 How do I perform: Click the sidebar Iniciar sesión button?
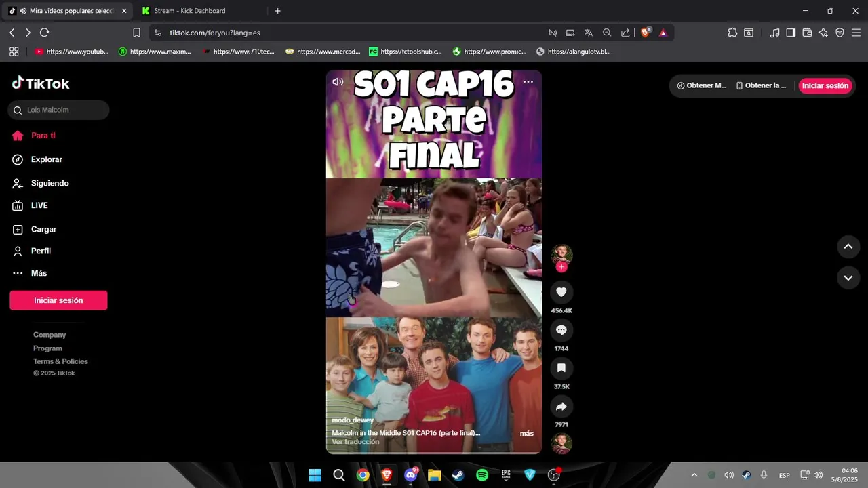pos(58,300)
